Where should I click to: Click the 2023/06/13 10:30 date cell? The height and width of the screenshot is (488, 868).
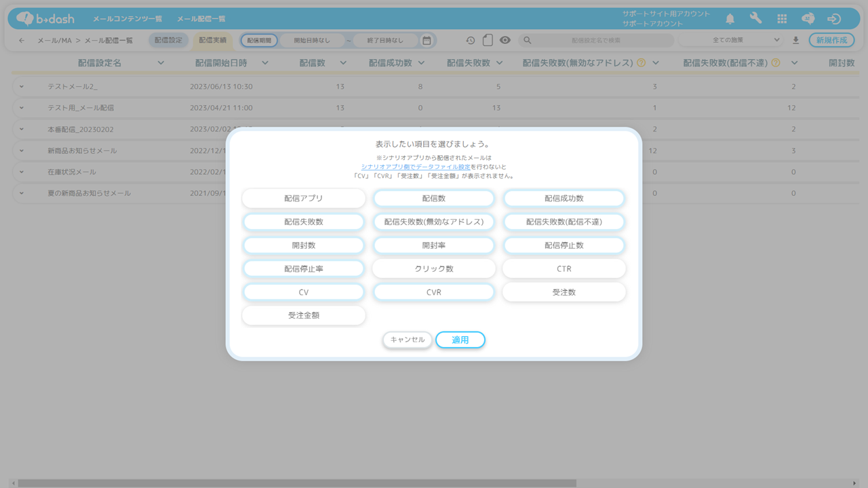[221, 87]
